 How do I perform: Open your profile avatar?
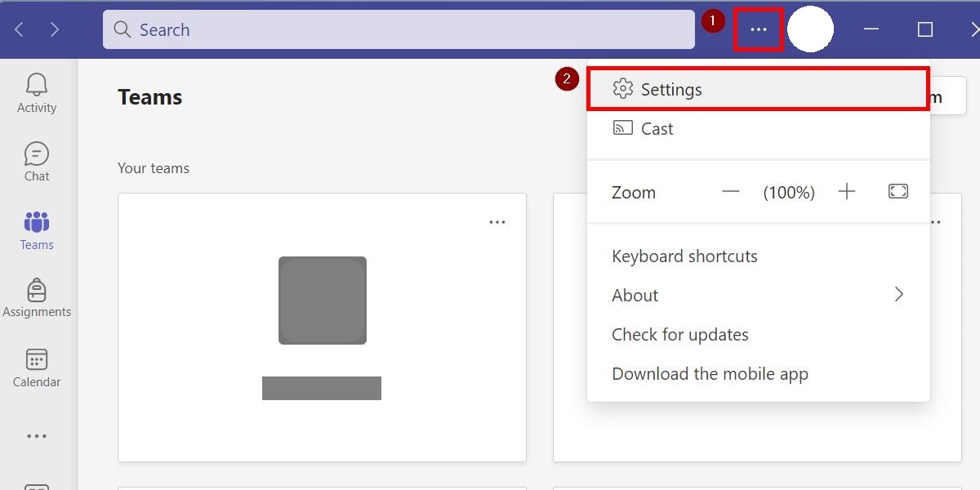[x=811, y=29]
